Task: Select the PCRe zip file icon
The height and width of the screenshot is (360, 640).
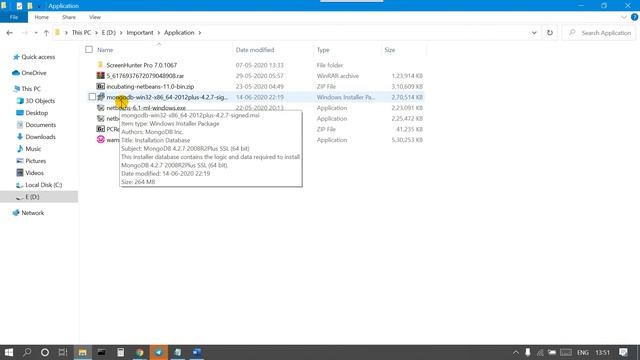Action: 100,129
